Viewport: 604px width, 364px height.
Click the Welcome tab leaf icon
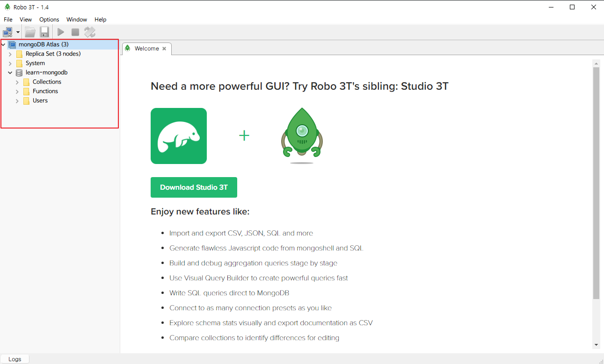coord(128,48)
